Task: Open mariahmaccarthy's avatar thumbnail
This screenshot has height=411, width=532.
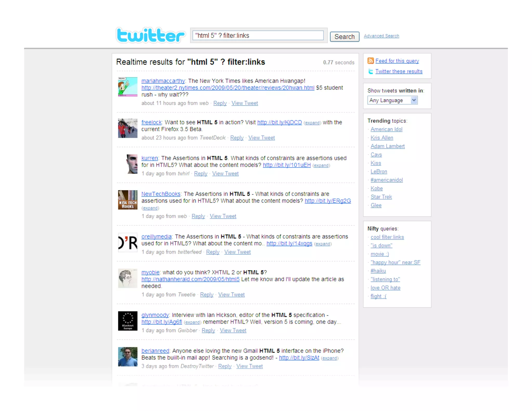Action: (128, 87)
